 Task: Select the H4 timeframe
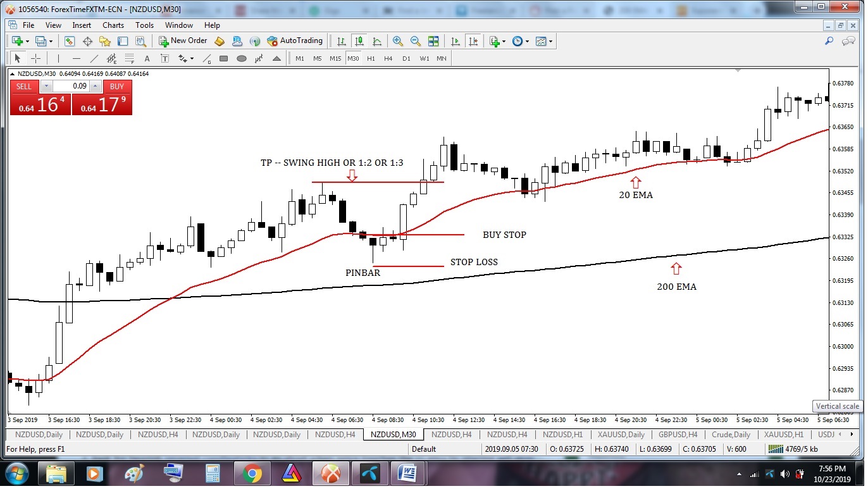388,58
